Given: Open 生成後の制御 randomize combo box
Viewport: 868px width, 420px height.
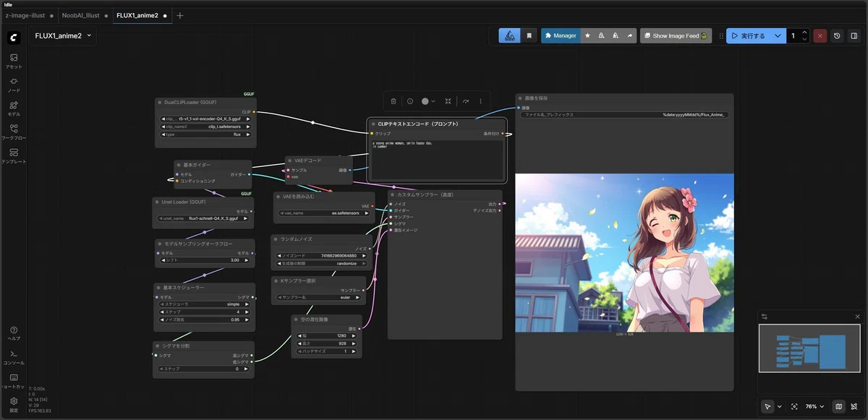Looking at the screenshot, I should coord(322,263).
